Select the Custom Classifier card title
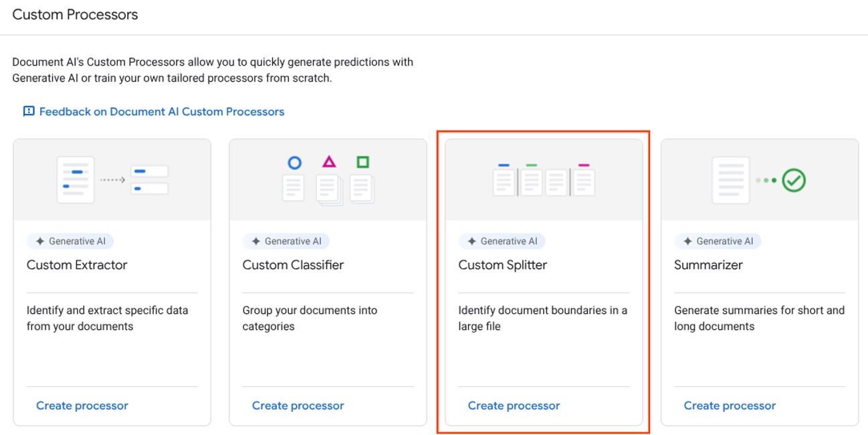 tap(293, 265)
